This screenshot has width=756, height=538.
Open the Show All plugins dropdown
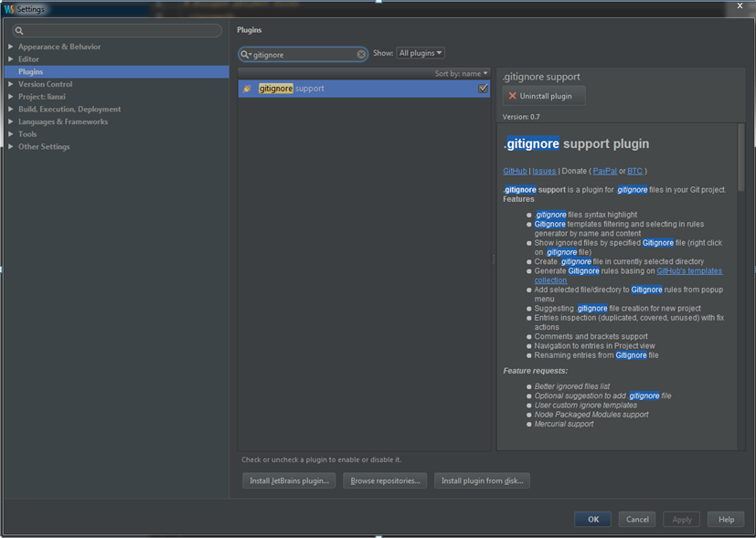pyautogui.click(x=421, y=53)
